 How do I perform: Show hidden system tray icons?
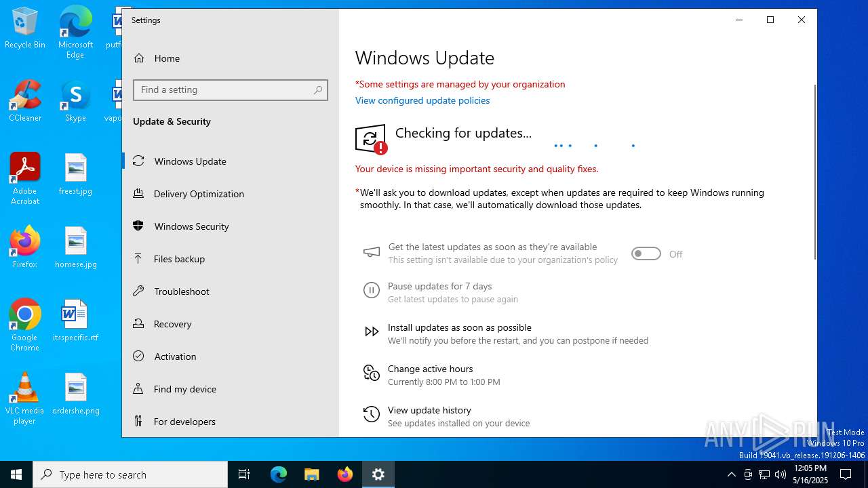click(731, 474)
